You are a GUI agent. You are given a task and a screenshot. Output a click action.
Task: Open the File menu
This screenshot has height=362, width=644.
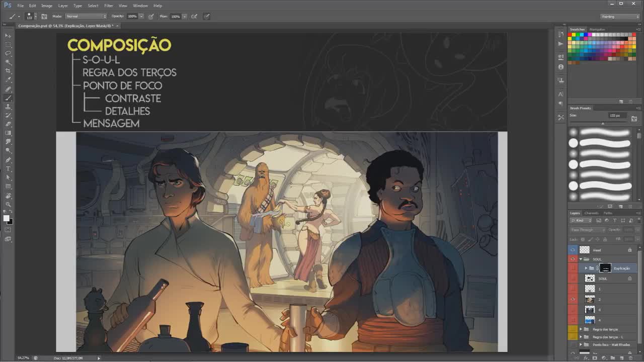pyautogui.click(x=21, y=6)
